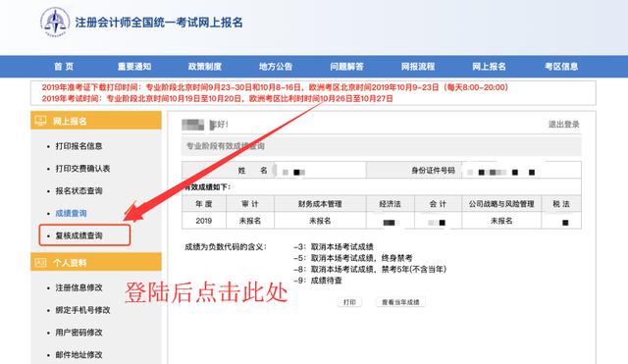The width and height of the screenshot is (628, 364).
Task: Select 用户密码修改 in the sidebar
Action: coord(78,333)
